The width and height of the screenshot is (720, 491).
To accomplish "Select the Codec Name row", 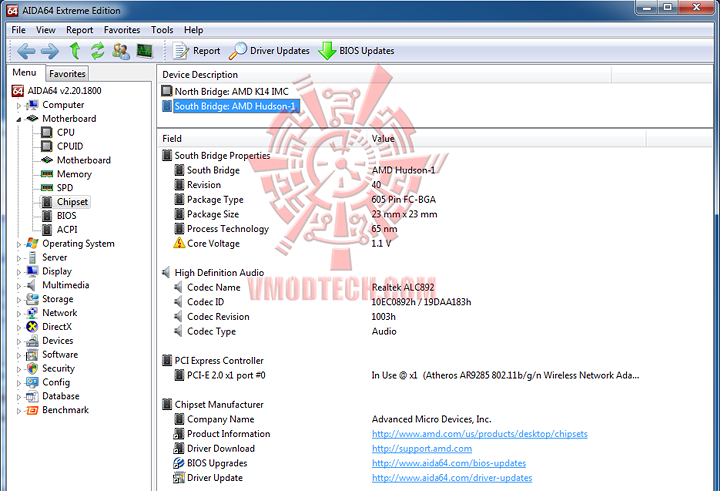I will pyautogui.click(x=304, y=287).
